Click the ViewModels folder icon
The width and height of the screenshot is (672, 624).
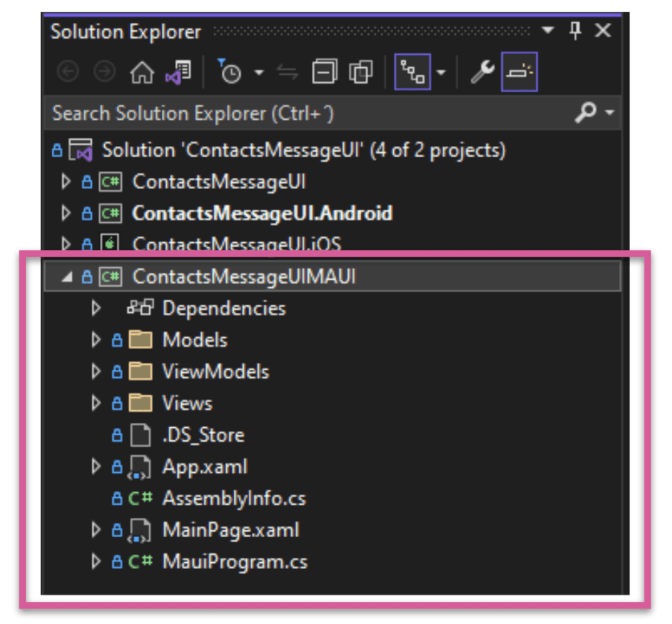pos(140,371)
